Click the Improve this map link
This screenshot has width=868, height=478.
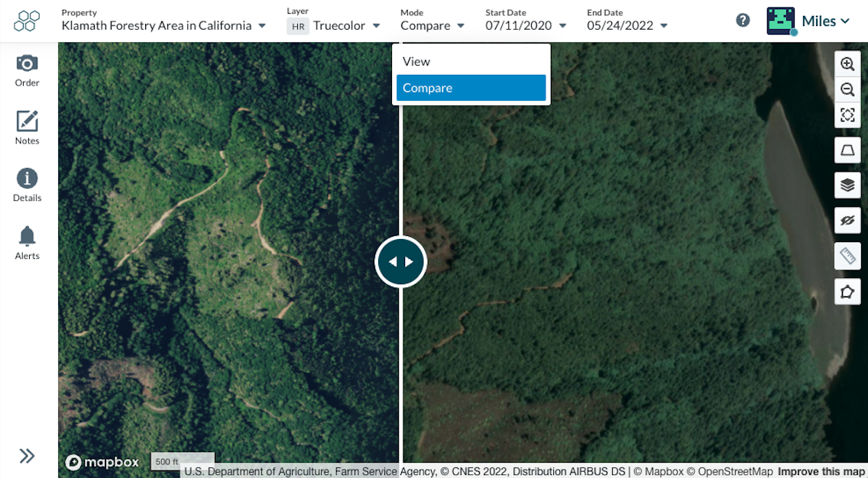point(821,471)
